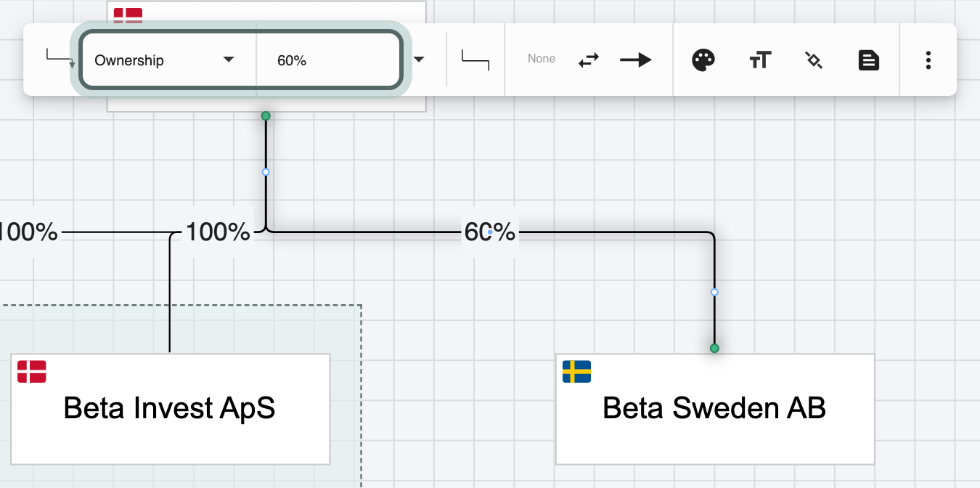Choose the None arrowhead option

coord(542,59)
